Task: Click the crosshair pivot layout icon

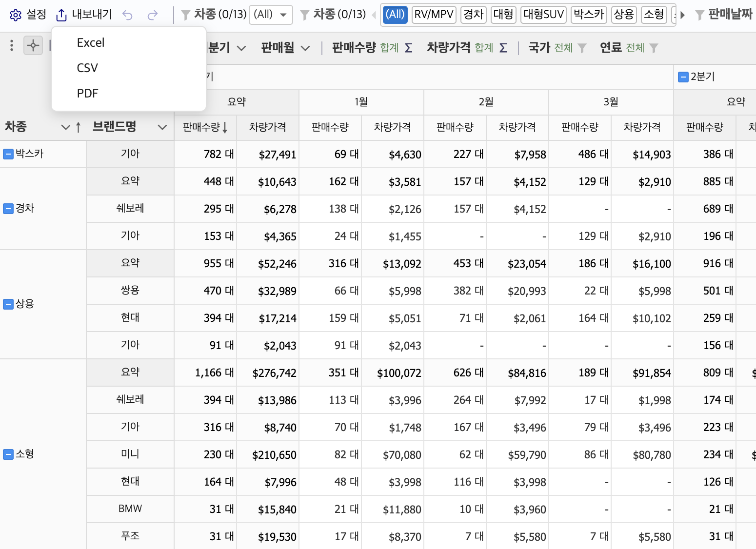Action: click(33, 46)
